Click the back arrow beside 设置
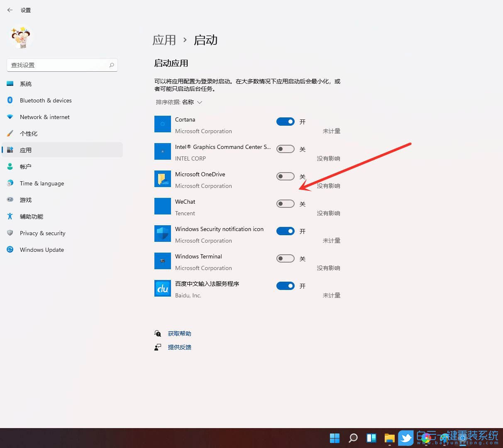Image resolution: width=503 pixels, height=448 pixels. click(x=10, y=10)
